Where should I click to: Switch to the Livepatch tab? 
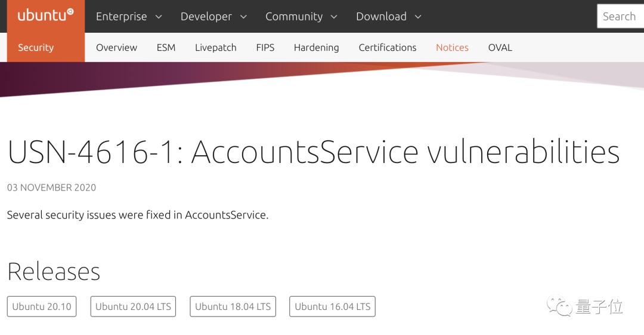tap(216, 47)
